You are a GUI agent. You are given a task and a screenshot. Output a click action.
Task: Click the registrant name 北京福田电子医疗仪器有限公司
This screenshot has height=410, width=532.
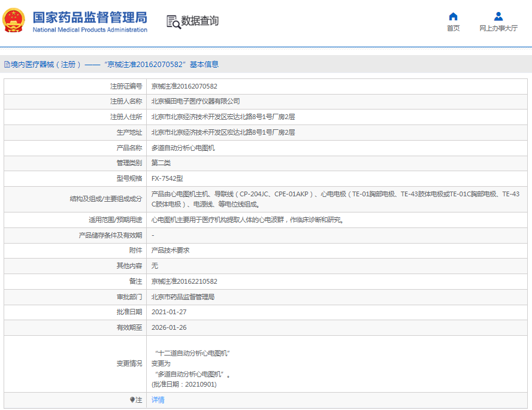click(x=195, y=101)
